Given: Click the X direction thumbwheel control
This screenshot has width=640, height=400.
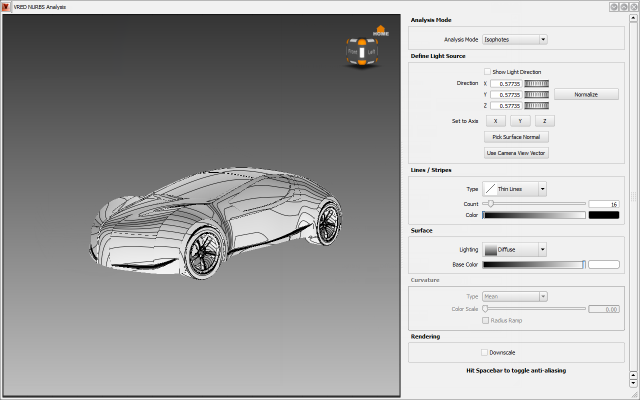Looking at the screenshot, I should [537, 83].
